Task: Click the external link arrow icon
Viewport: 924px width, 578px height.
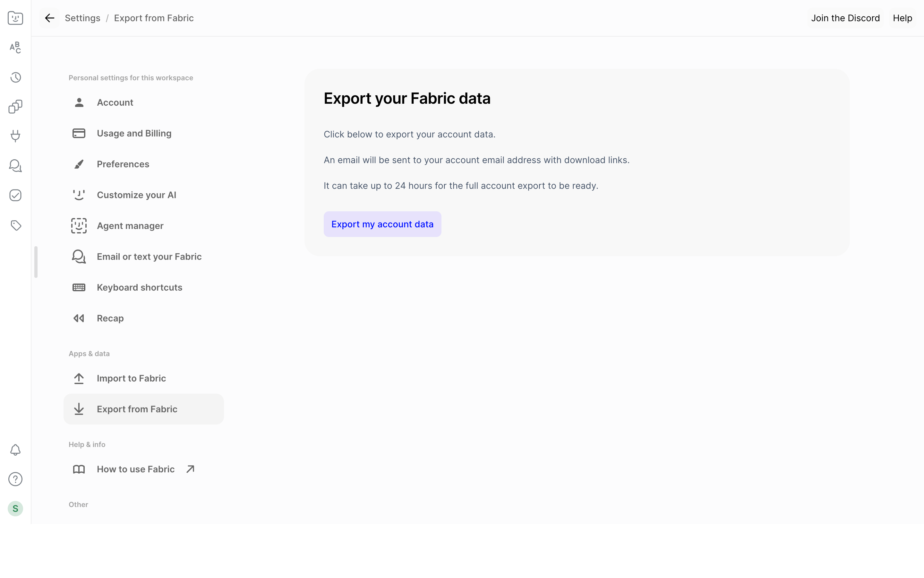Action: (x=190, y=469)
